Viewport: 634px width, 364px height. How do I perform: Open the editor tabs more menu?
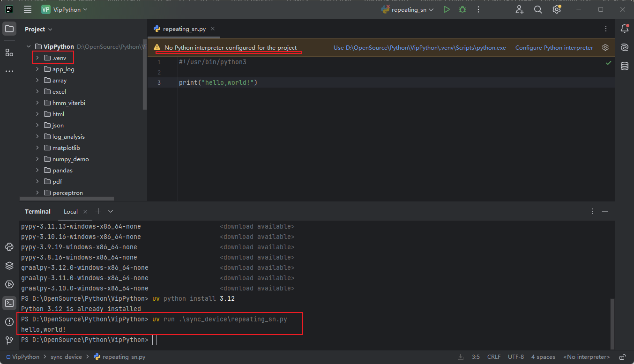pos(605,29)
